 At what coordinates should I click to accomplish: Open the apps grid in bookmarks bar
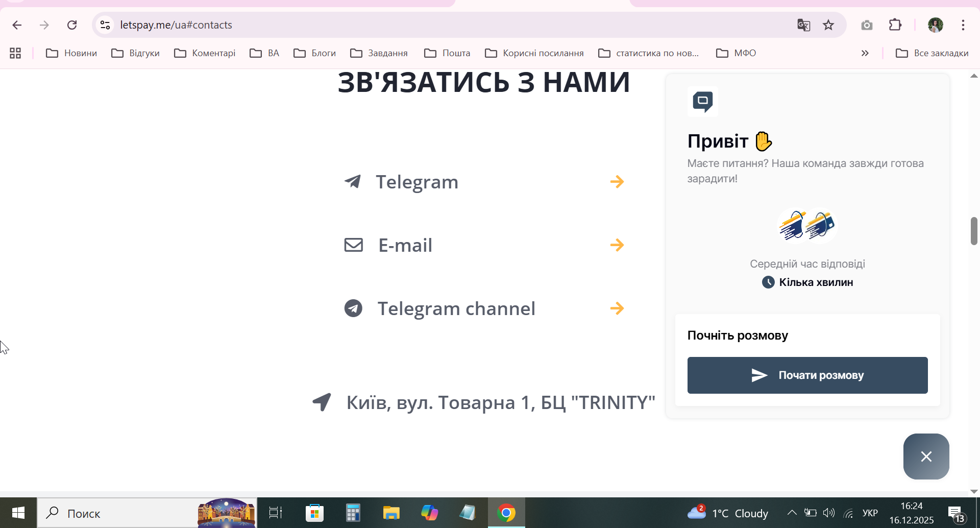click(15, 53)
